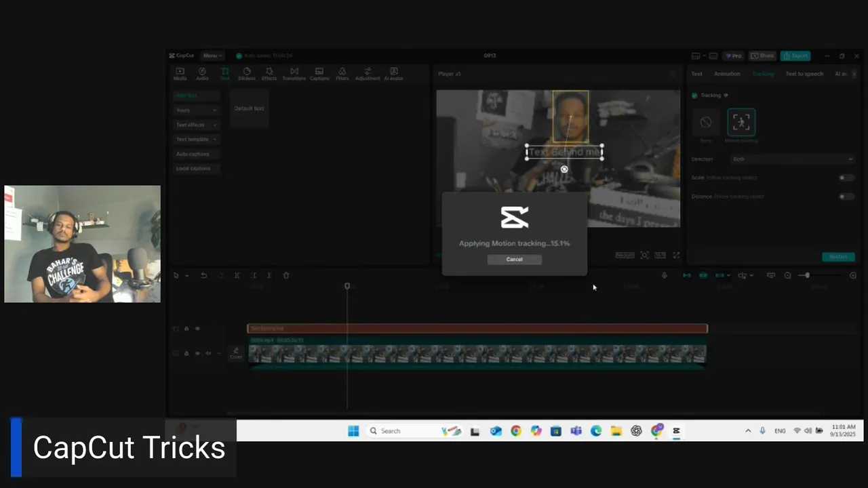This screenshot has height=488, width=868.
Task: Select Add text in the sidebar
Action: pyautogui.click(x=197, y=96)
